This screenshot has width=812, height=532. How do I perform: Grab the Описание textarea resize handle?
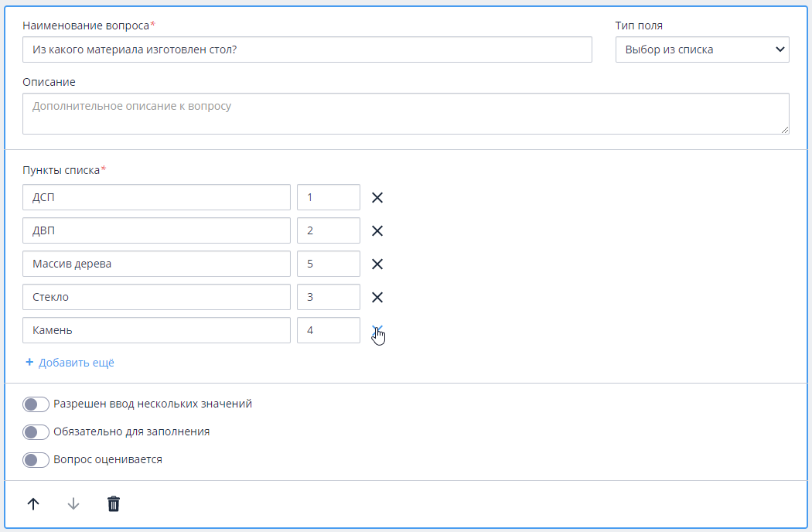[785, 129]
